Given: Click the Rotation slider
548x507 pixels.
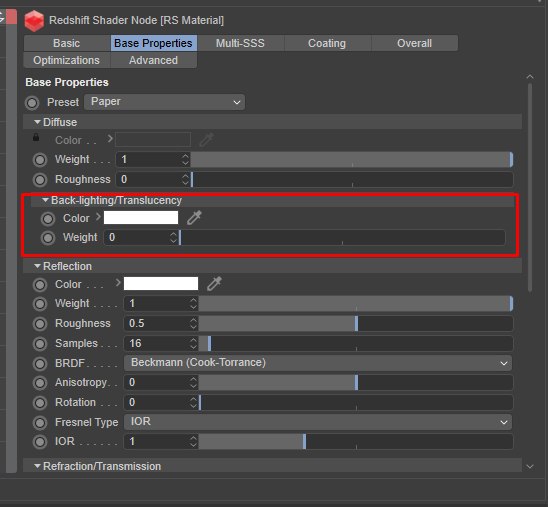Looking at the screenshot, I should [355, 402].
